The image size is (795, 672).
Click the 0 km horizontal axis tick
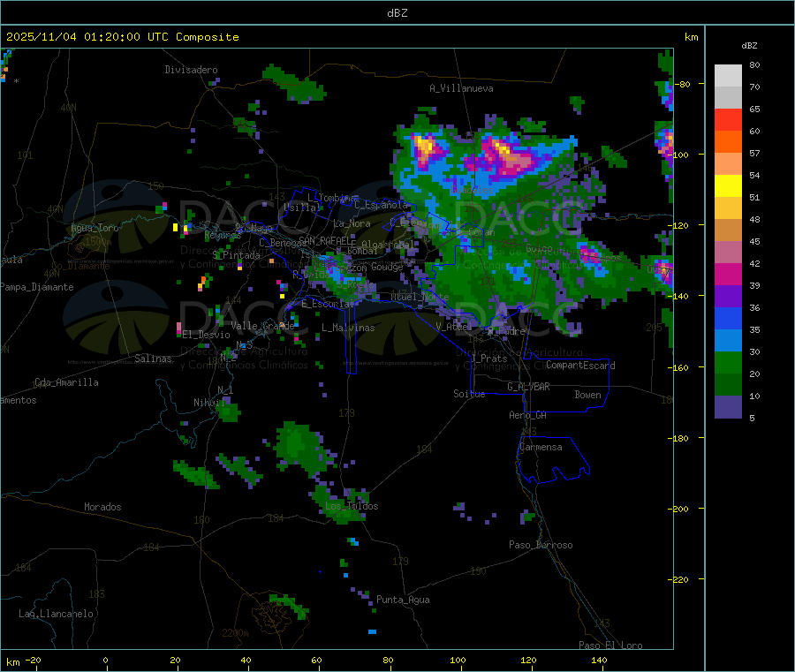click(x=105, y=660)
